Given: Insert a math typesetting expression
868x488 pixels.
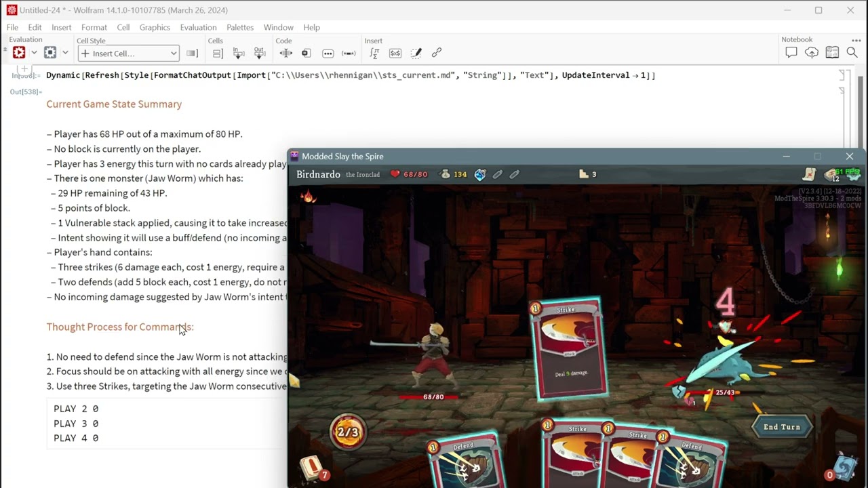Looking at the screenshot, I should (374, 53).
